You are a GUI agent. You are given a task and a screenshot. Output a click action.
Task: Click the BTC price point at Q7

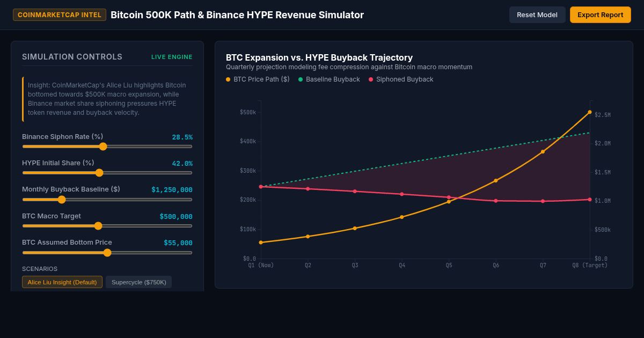(x=543, y=152)
